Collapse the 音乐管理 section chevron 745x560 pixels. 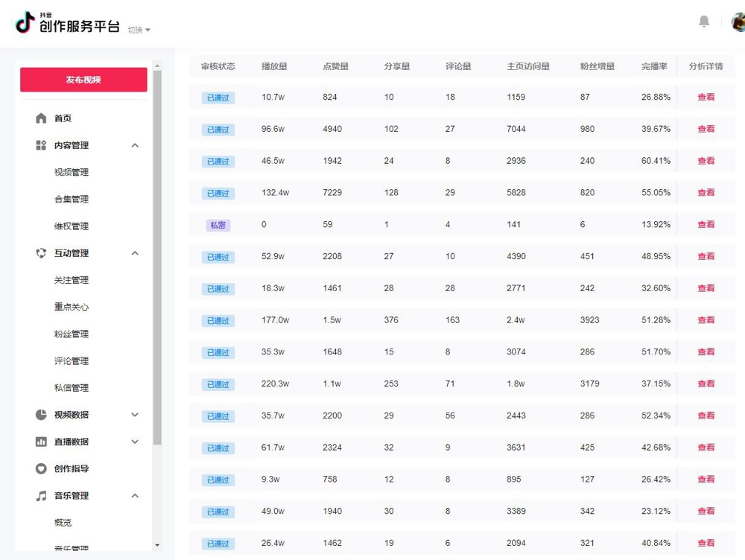pyautogui.click(x=135, y=496)
